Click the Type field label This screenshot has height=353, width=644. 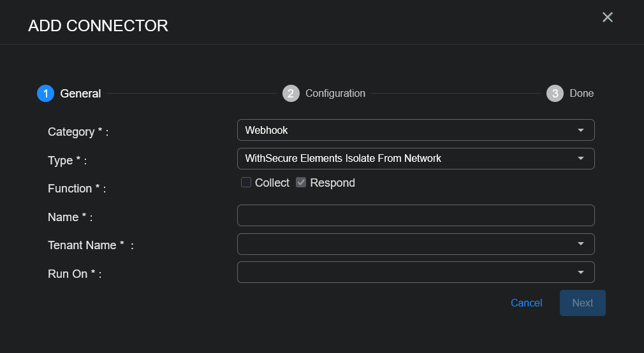pos(61,161)
